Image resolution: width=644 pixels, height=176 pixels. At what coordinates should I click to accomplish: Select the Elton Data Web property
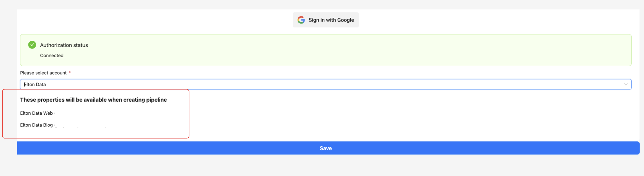tap(37, 113)
